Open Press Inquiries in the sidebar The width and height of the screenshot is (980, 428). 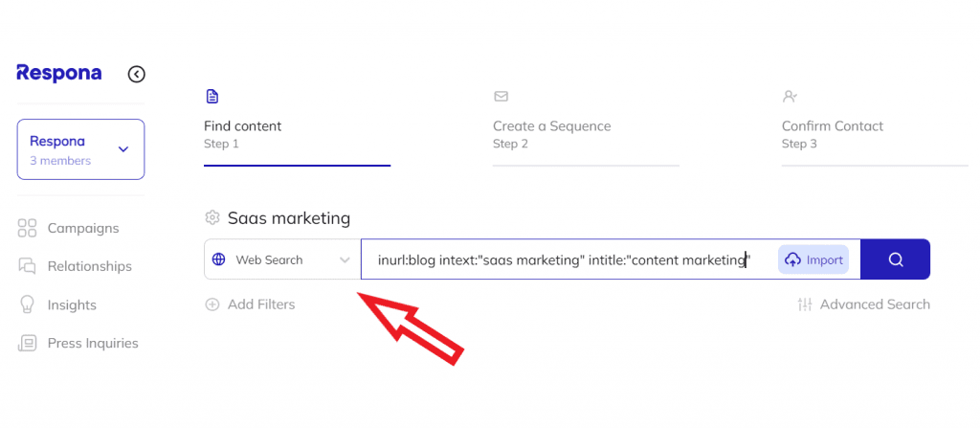tap(93, 343)
